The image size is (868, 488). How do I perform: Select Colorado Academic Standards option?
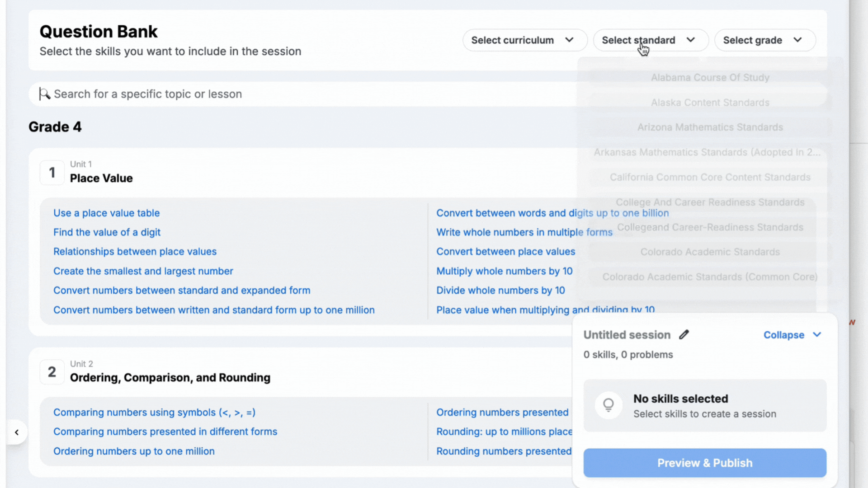[710, 252]
